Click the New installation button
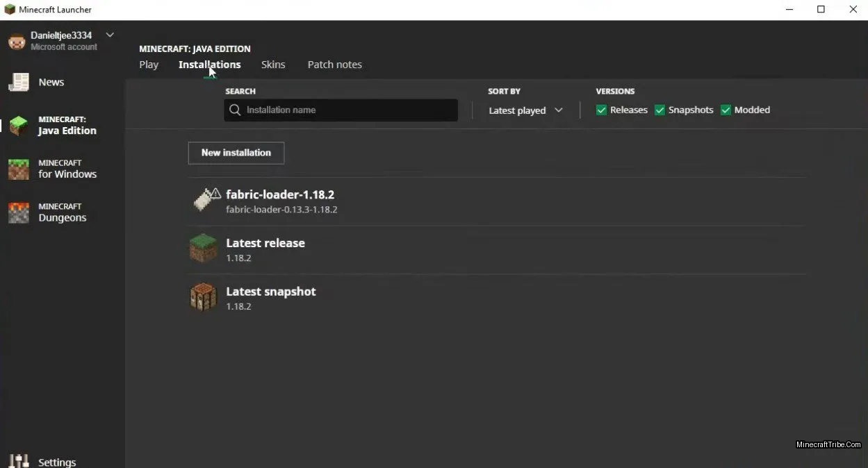 (x=236, y=153)
